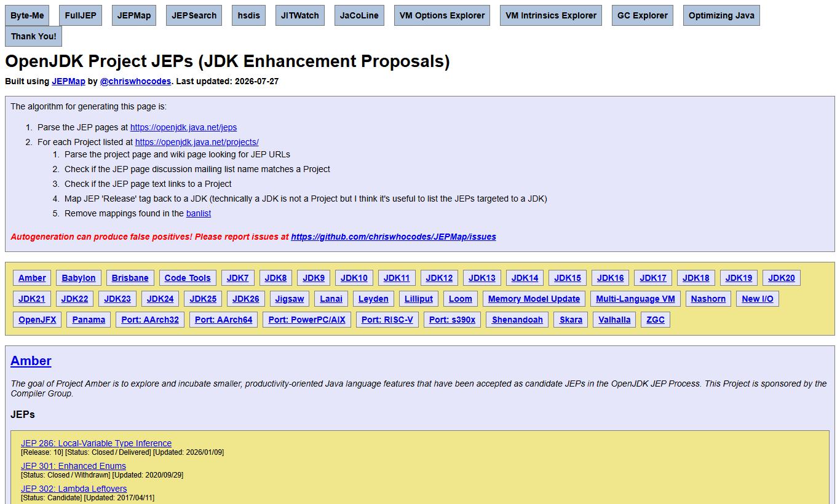The height and width of the screenshot is (504, 840).
Task: Jump to the Nashorn project
Action: point(708,299)
